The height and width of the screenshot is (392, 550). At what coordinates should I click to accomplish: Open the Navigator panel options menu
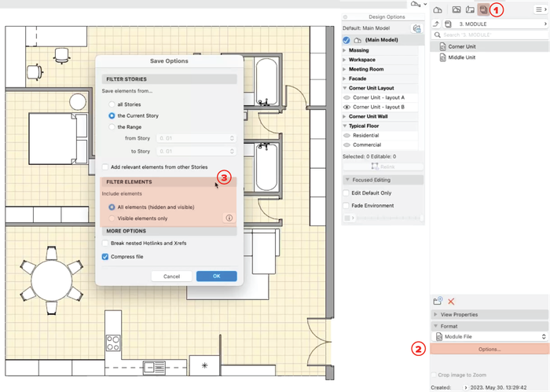coord(541,9)
